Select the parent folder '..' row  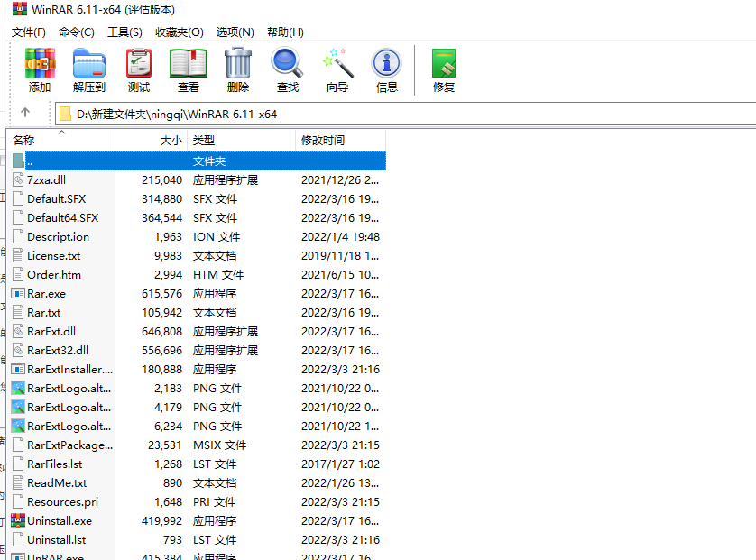pyautogui.click(x=198, y=161)
